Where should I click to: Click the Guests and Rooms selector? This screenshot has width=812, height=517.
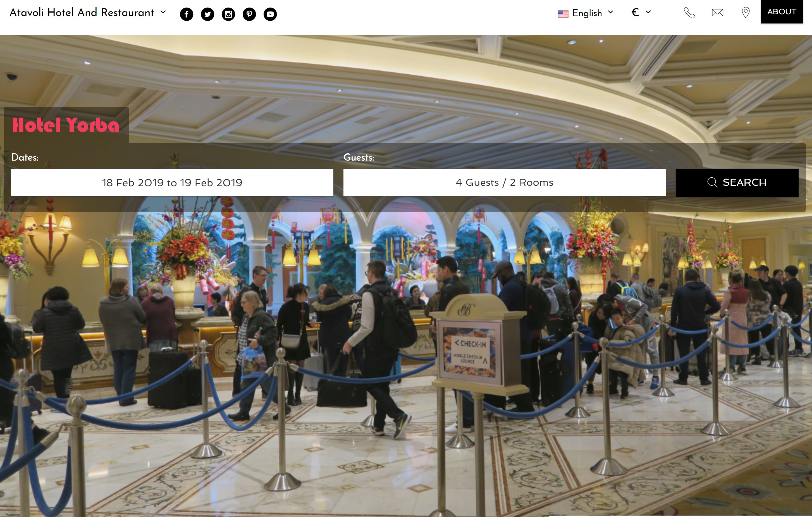coord(504,182)
